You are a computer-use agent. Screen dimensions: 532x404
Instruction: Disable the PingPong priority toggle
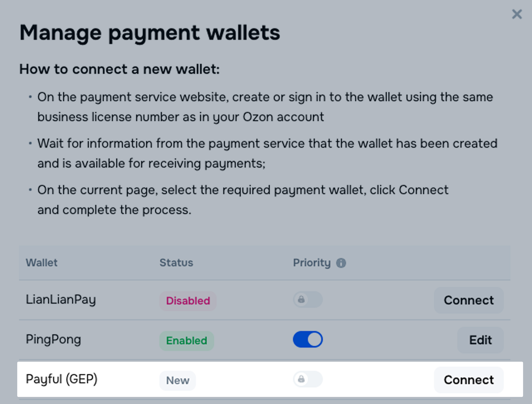point(308,339)
